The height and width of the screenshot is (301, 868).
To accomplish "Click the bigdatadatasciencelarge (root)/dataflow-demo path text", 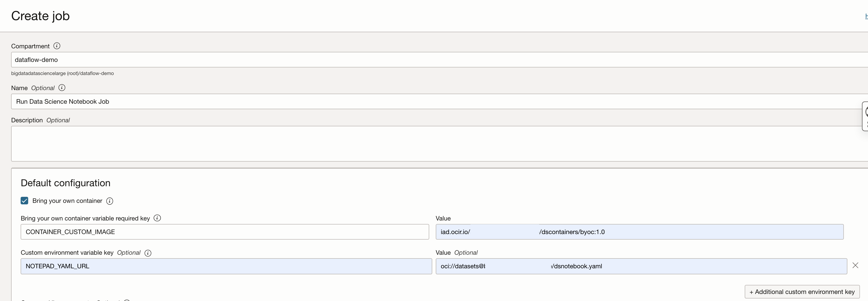I will tap(62, 73).
